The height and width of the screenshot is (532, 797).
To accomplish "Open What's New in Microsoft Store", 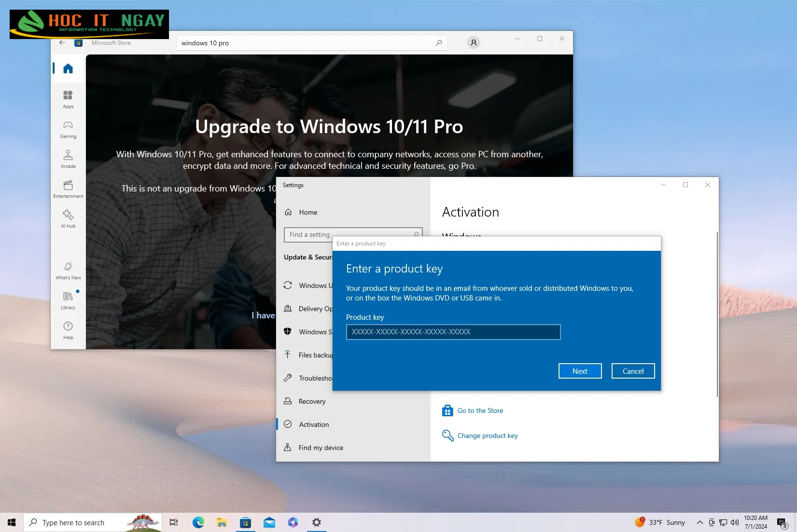I will (68, 271).
